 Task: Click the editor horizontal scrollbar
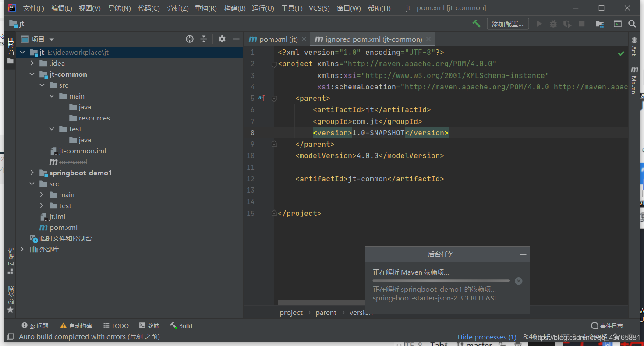point(321,303)
